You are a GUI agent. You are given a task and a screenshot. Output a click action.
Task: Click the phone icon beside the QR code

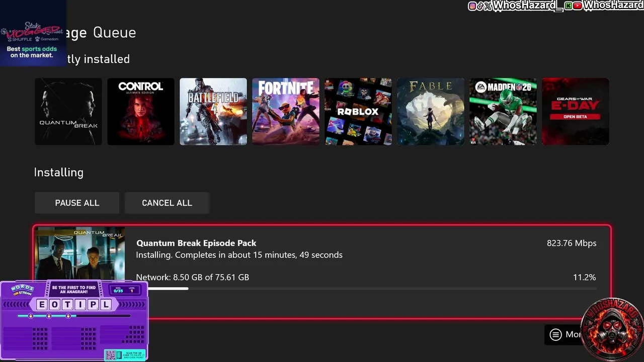click(x=119, y=355)
